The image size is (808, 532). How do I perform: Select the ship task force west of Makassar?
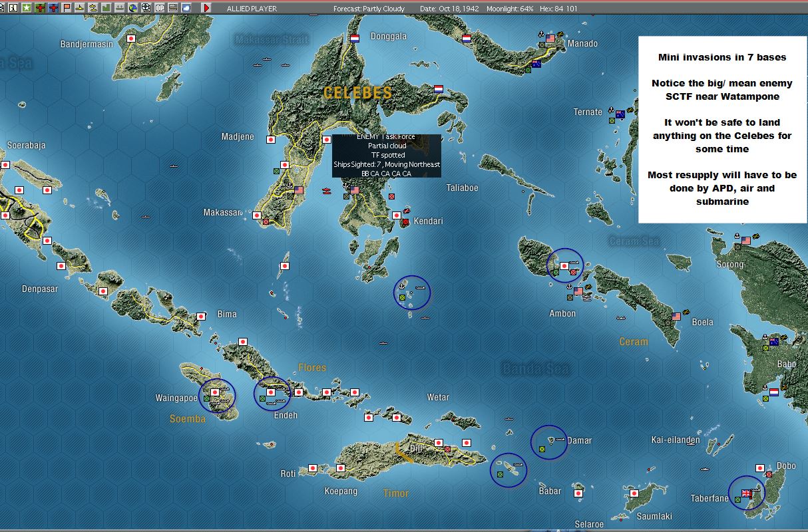point(146,216)
